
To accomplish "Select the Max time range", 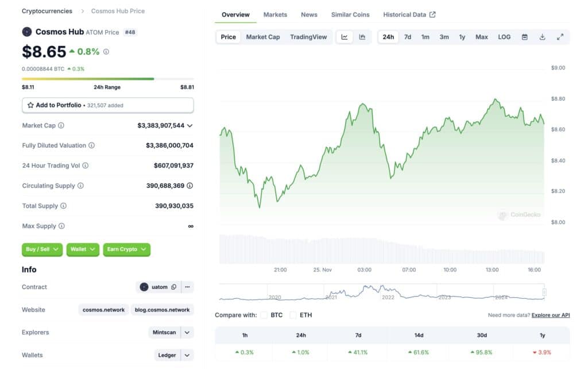I will point(482,37).
